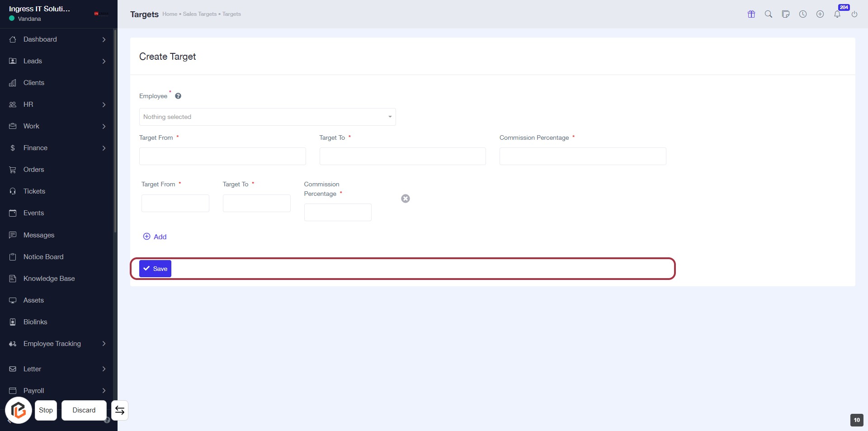Click the Discard button
The width and height of the screenshot is (868, 431).
[x=84, y=410]
